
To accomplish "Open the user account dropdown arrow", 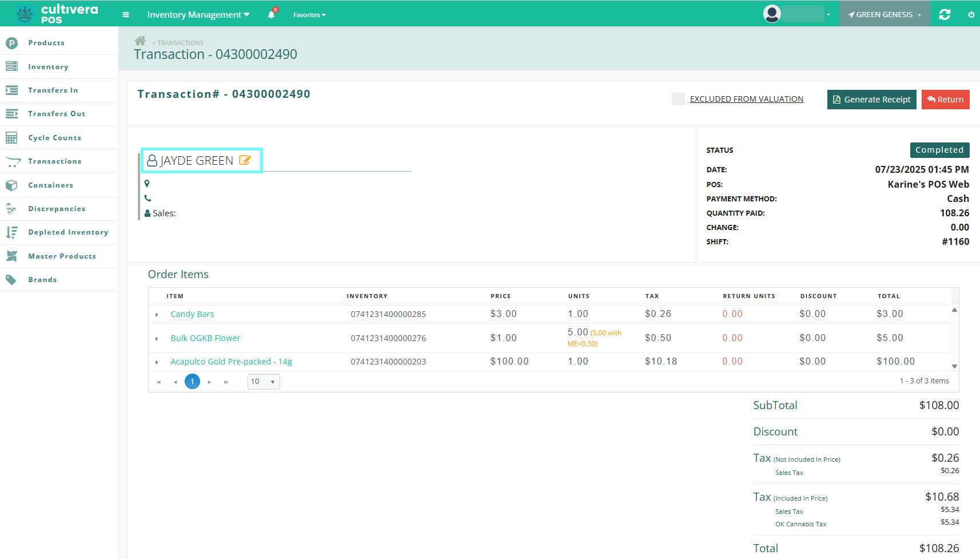I will point(828,15).
